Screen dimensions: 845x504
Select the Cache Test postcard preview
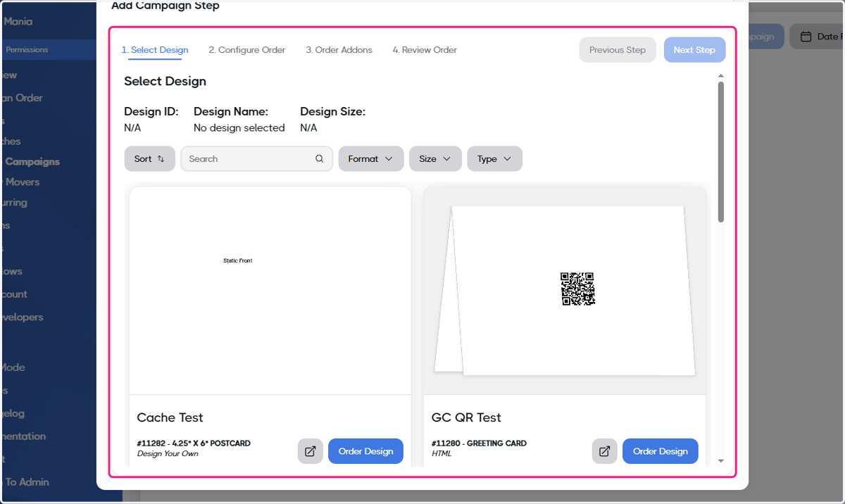[x=270, y=291]
